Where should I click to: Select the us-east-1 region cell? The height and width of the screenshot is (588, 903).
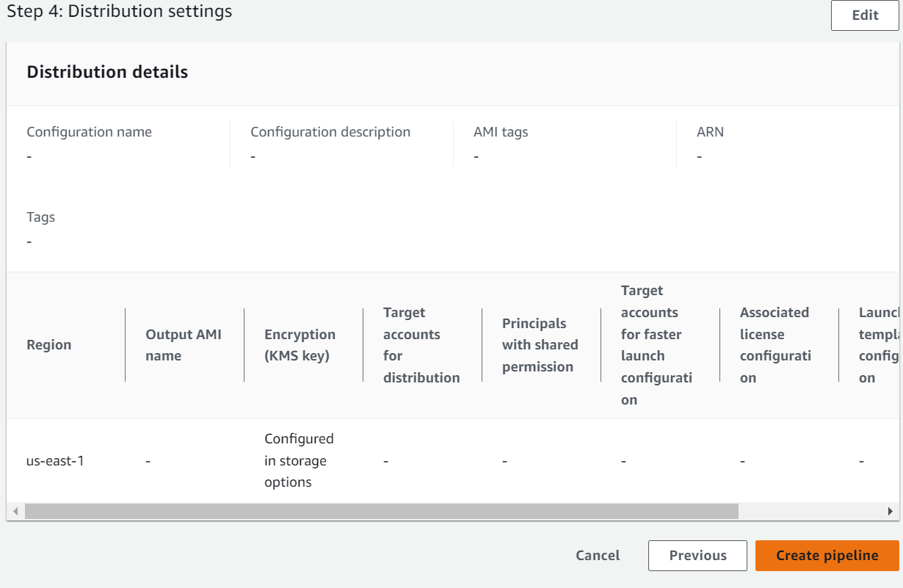click(x=55, y=462)
